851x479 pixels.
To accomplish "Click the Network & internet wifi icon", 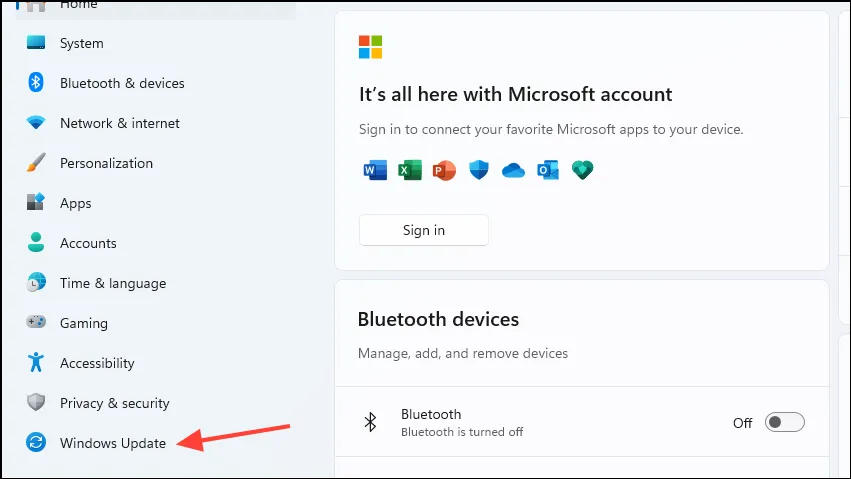I will pos(36,123).
